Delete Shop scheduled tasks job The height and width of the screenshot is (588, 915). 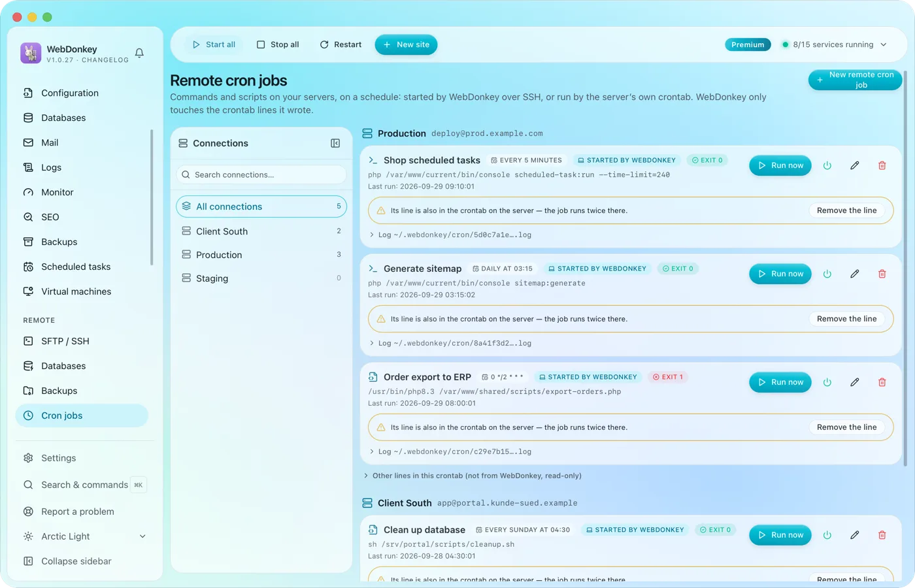pyautogui.click(x=882, y=165)
